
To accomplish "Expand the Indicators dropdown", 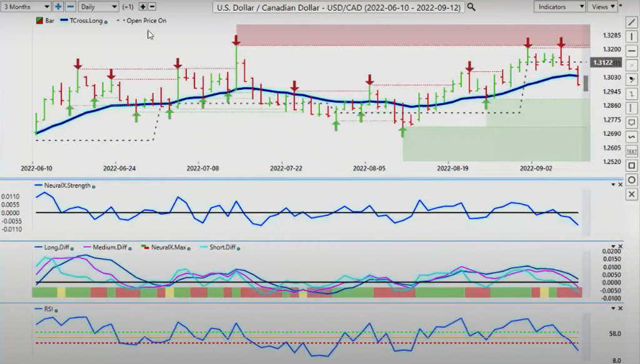I will coord(559,6).
